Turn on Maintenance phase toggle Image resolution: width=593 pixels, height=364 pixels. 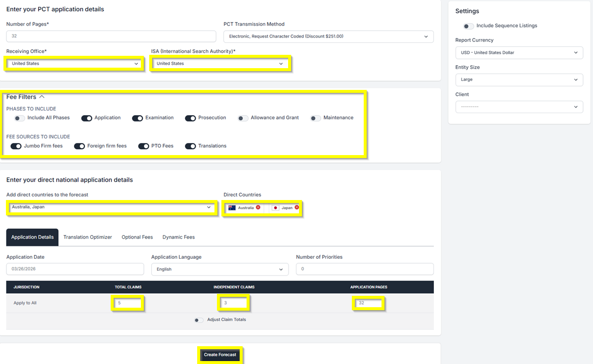coord(316,118)
